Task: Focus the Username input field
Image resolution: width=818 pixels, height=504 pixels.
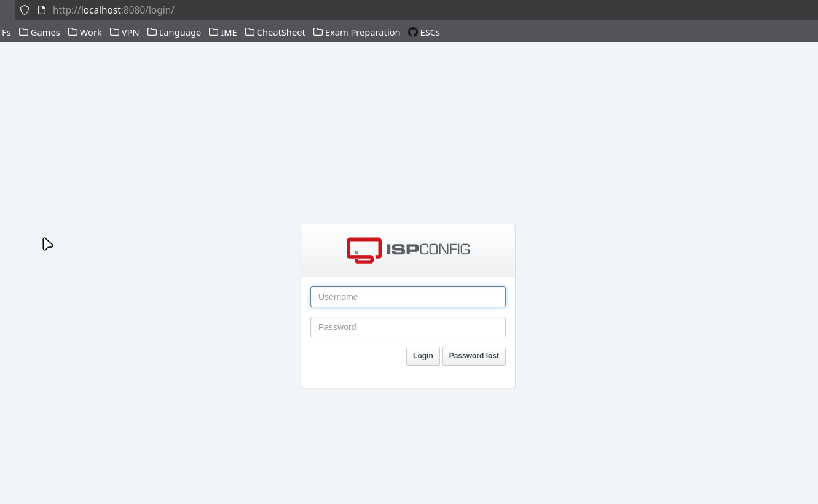Action: (407, 297)
